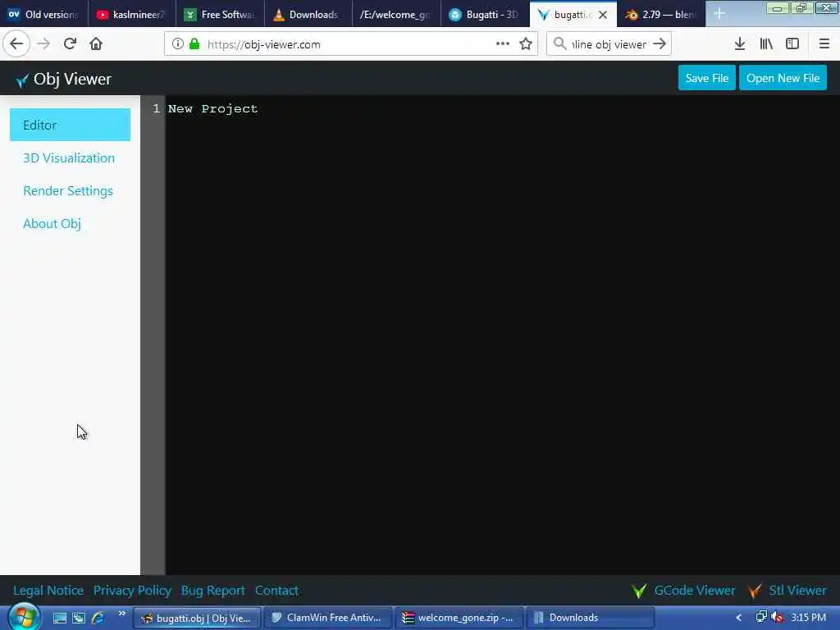The image size is (840, 630).
Task: Open the browser home page icon
Action: 96,44
